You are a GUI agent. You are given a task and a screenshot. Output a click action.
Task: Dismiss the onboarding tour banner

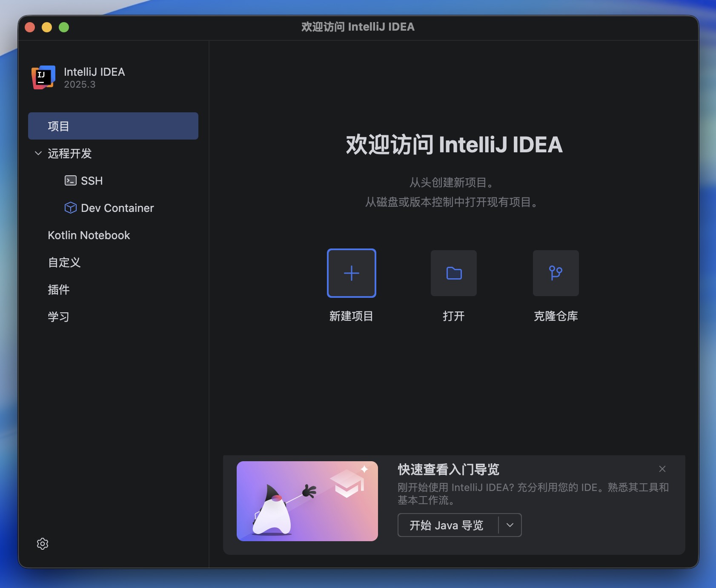(x=662, y=469)
